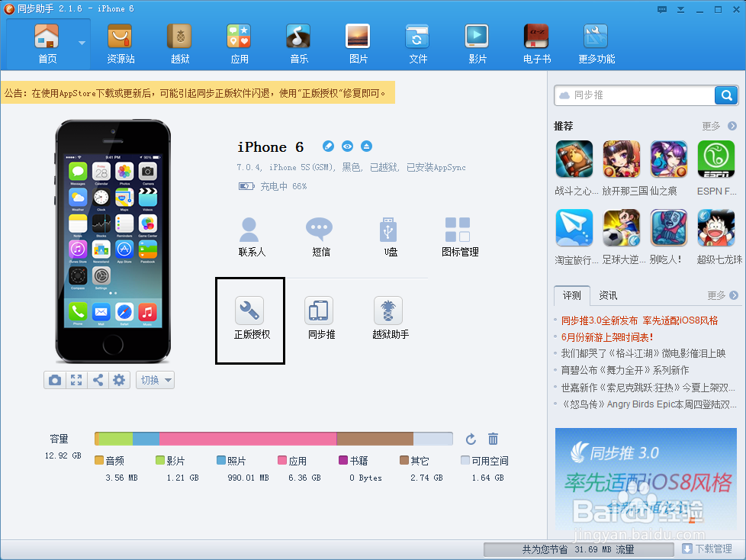This screenshot has height=560, width=746.
Task: Click the 共为您节省 traffic status entry
Action: (578, 549)
